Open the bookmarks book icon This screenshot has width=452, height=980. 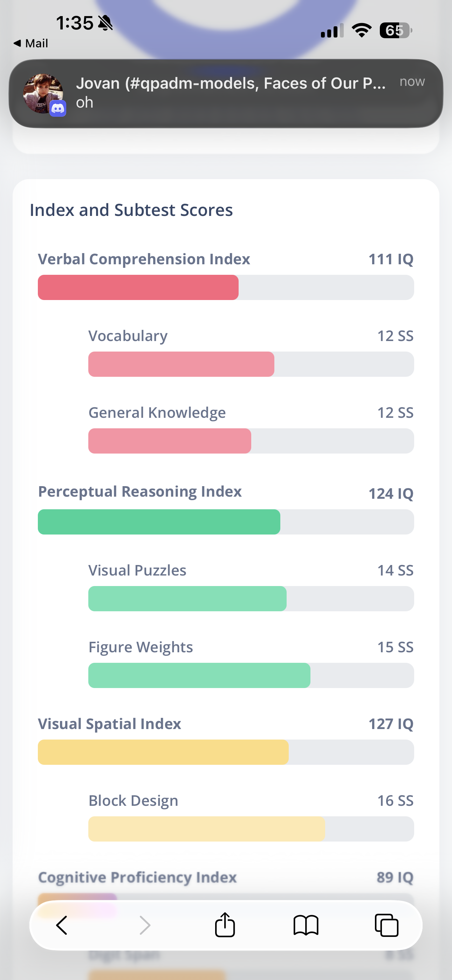click(x=306, y=925)
